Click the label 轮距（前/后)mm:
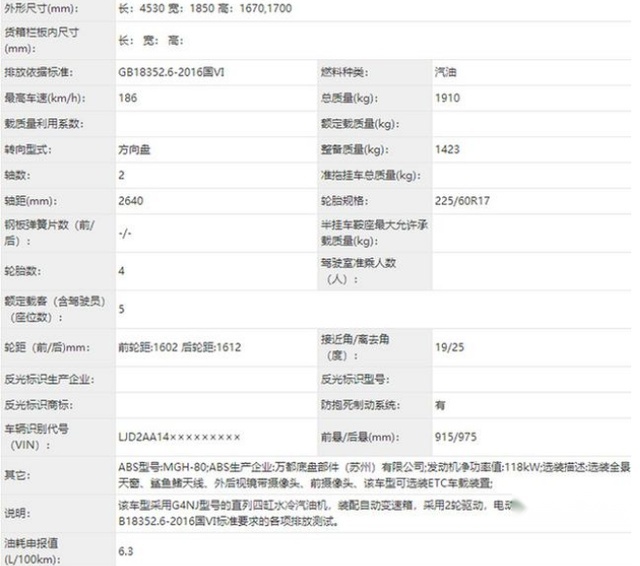Screen dimensions: 640x566 click(47, 348)
